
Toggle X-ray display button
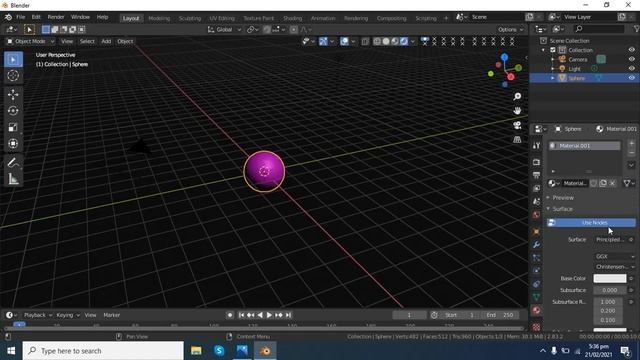pos(365,41)
